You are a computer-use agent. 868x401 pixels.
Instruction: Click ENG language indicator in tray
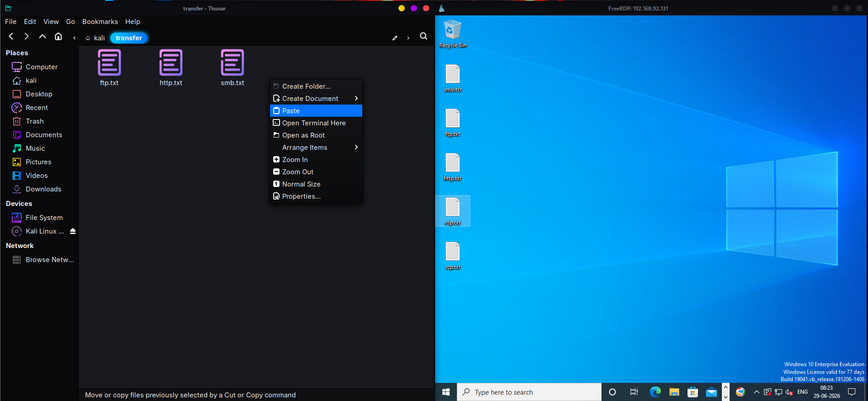802,392
